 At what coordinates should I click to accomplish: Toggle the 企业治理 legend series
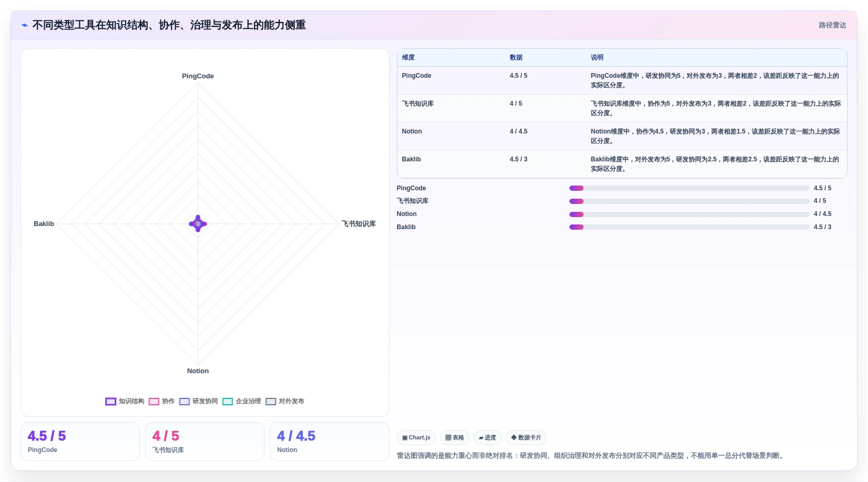pos(242,401)
